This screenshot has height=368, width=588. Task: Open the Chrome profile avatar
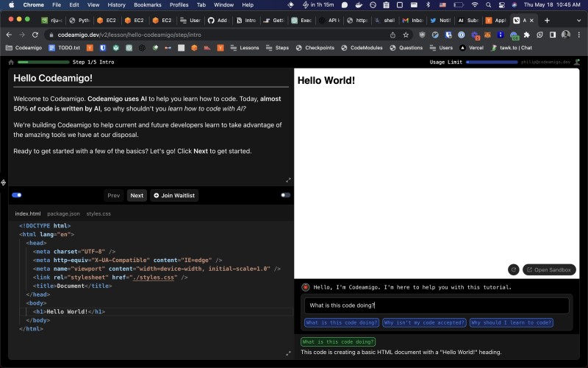pyautogui.click(x=566, y=35)
